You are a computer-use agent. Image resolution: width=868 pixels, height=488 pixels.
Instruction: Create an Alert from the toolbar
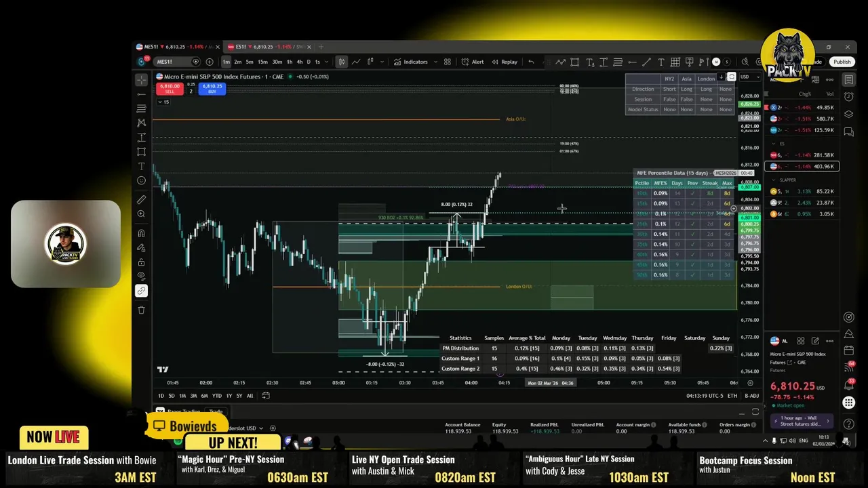click(x=473, y=62)
